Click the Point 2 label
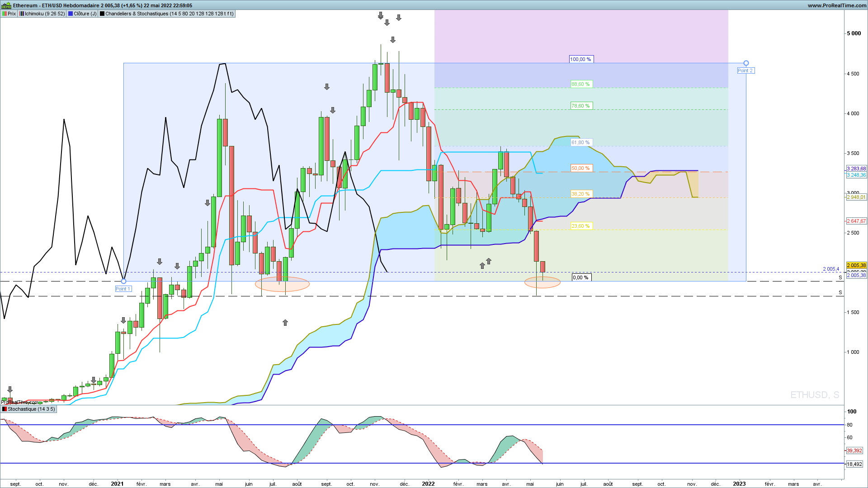This screenshot has height=488, width=868. (745, 70)
